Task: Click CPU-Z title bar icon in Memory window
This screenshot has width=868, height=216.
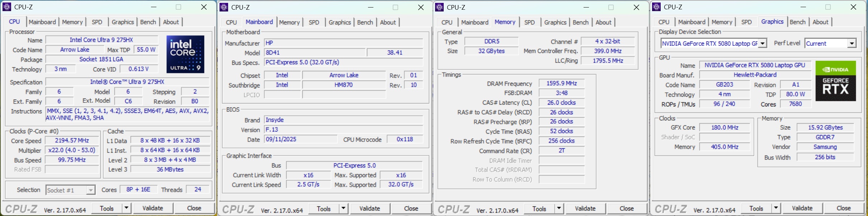Action: 439,7
